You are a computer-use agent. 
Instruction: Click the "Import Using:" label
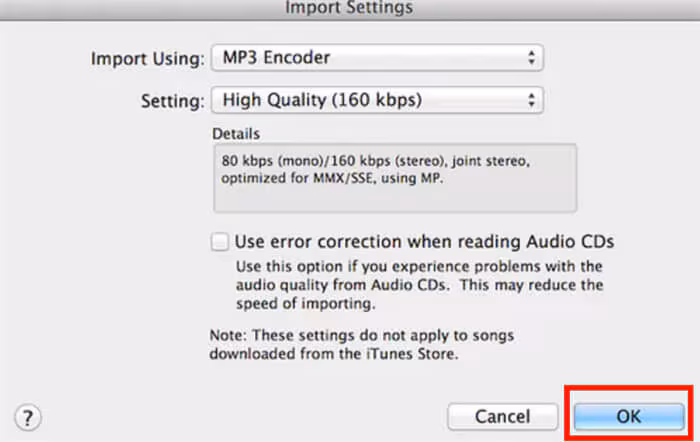pos(148,58)
